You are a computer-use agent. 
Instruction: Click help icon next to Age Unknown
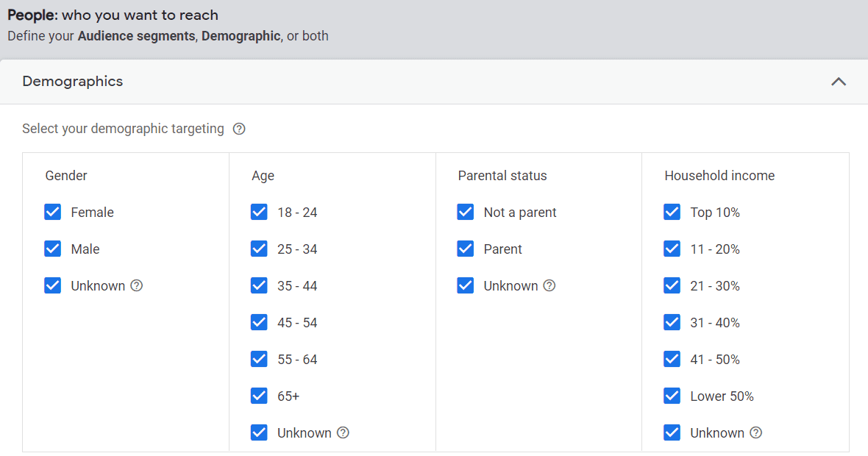tap(344, 432)
